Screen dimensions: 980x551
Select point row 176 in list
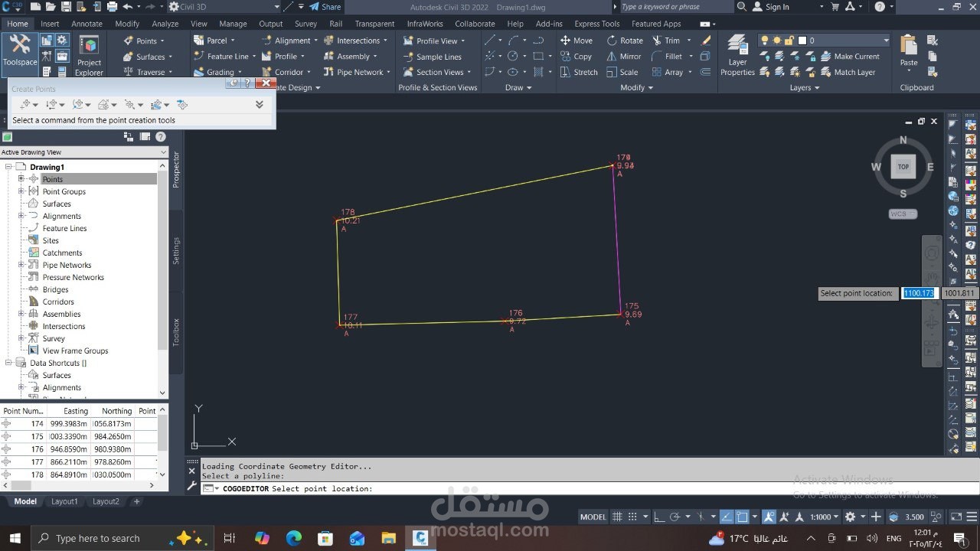(80, 449)
